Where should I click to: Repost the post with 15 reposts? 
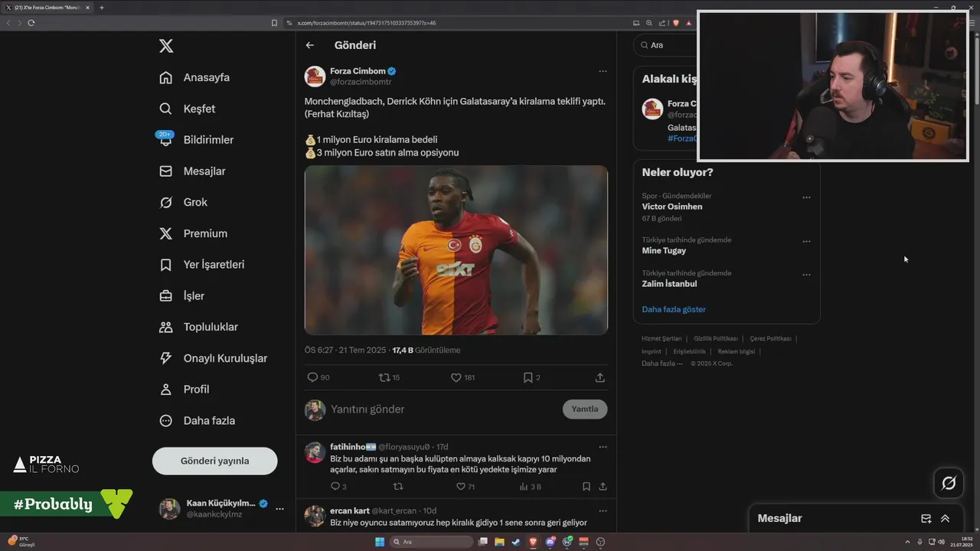point(389,377)
